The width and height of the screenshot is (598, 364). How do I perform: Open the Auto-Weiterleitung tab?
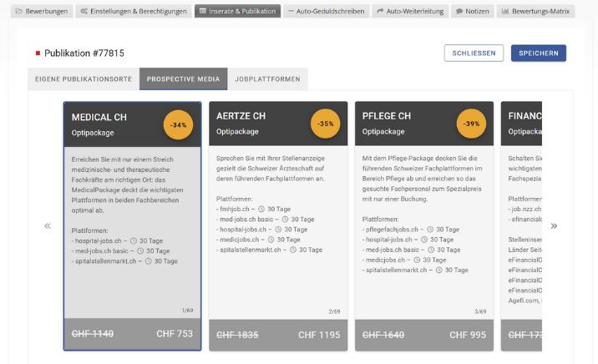tap(410, 11)
